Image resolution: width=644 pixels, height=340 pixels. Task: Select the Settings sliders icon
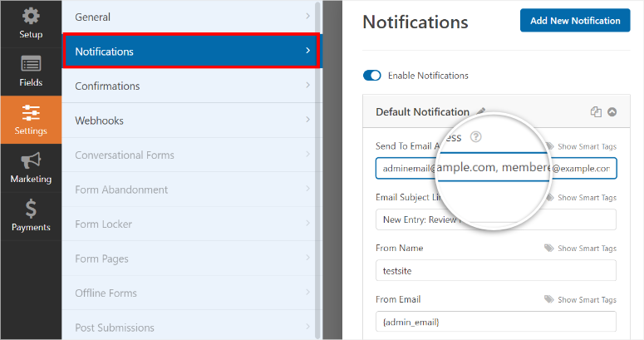31,113
